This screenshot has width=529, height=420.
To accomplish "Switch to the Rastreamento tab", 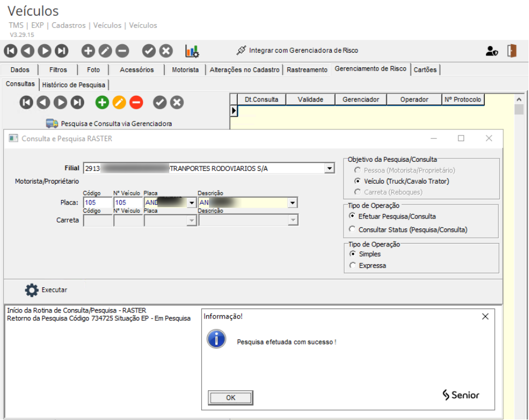I will tap(307, 70).
